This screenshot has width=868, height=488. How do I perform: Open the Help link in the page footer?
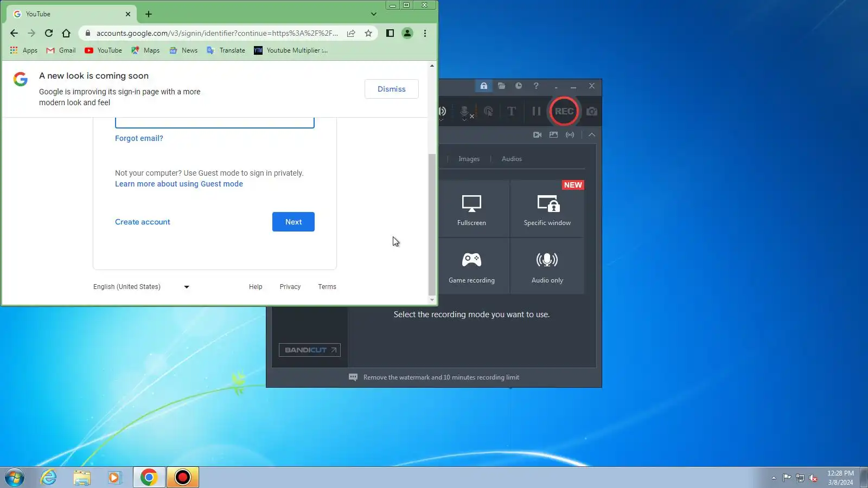click(256, 287)
